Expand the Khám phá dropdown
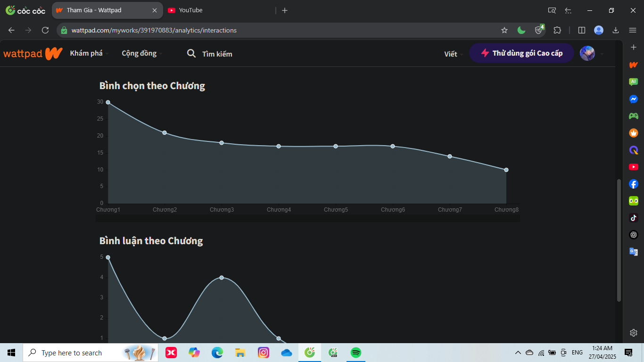Viewport: 644px width, 362px height. 89,54
